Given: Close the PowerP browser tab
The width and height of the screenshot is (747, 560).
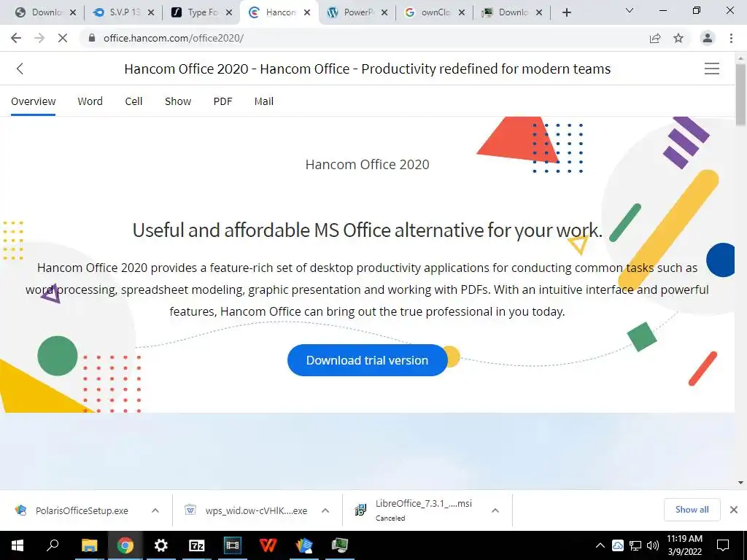Looking at the screenshot, I should pos(384,12).
